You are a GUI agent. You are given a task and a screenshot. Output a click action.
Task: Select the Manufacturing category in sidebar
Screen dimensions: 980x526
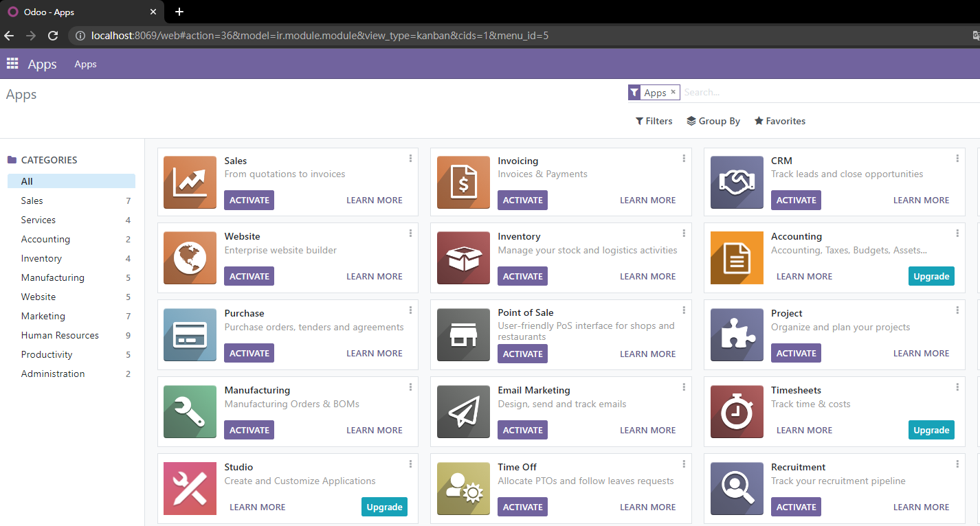[x=71, y=277]
